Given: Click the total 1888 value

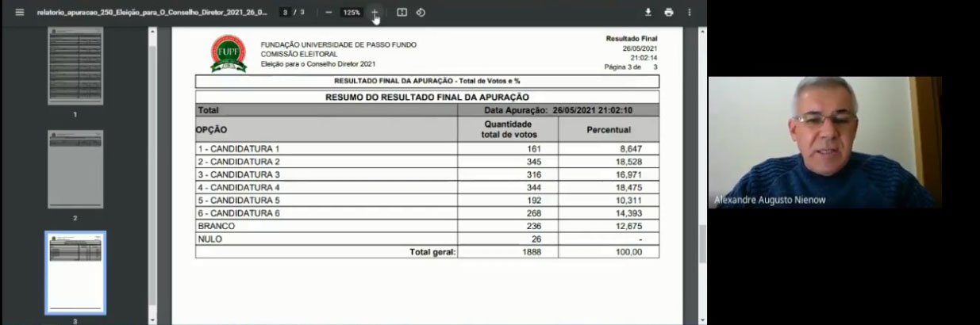Looking at the screenshot, I should (530, 252).
